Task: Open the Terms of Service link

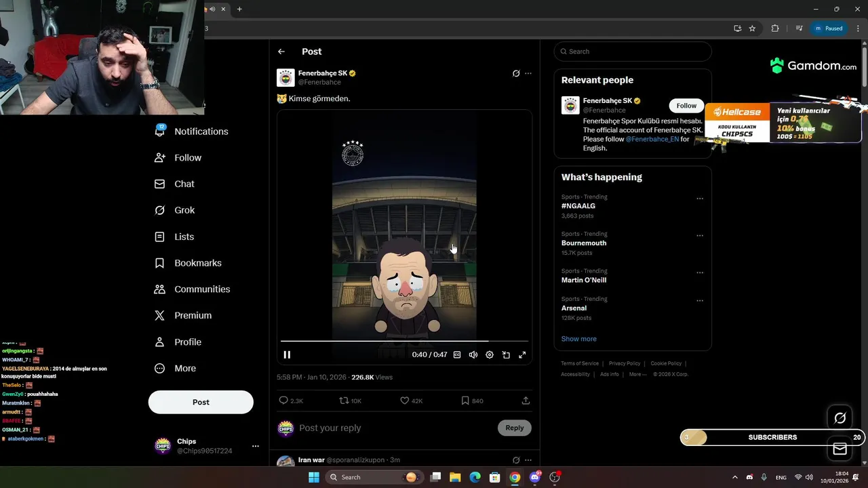Action: pos(580,363)
